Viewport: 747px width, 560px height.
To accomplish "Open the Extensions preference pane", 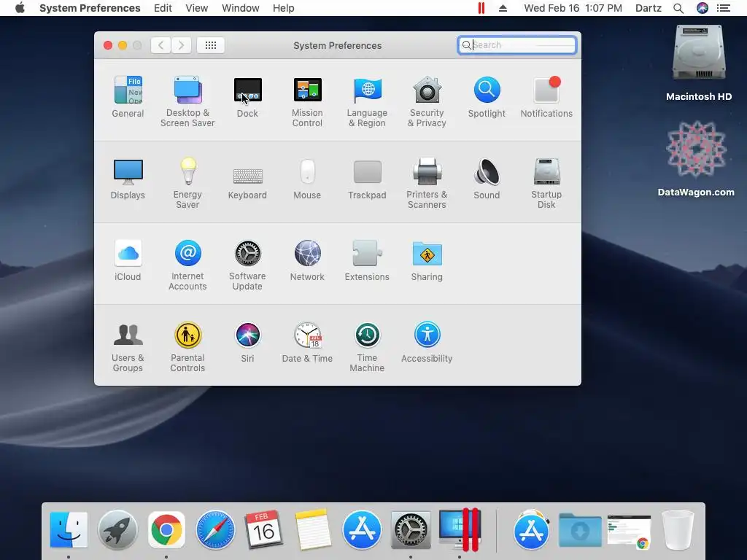I will pyautogui.click(x=367, y=260).
